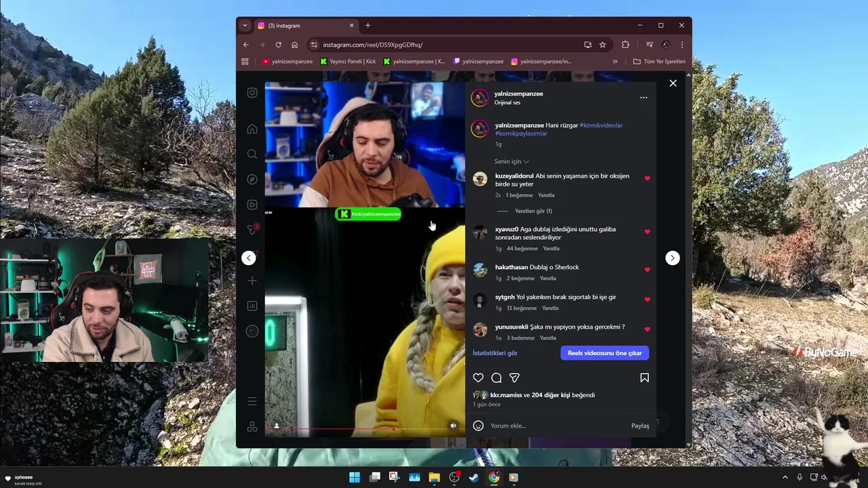Open Explore via the sidebar compass icon
868x488 pixels.
[x=252, y=180]
